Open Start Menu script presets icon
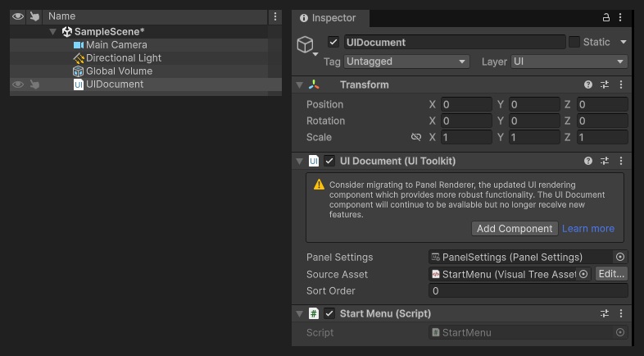The height and width of the screenshot is (356, 644). point(605,313)
